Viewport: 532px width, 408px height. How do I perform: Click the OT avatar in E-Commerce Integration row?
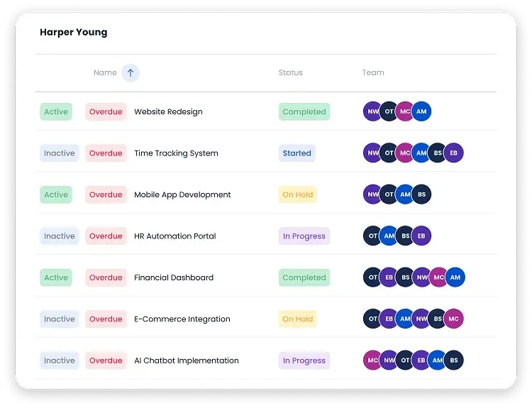pyautogui.click(x=372, y=319)
